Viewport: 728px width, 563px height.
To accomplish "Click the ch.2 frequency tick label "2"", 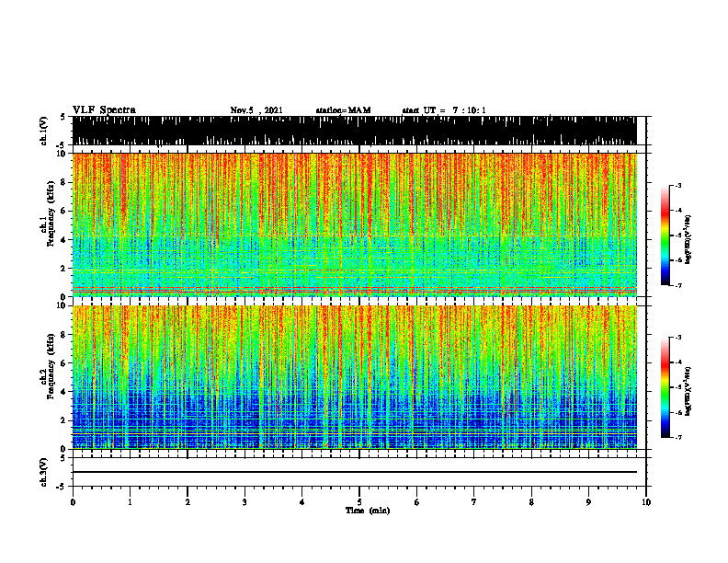I will point(64,420).
